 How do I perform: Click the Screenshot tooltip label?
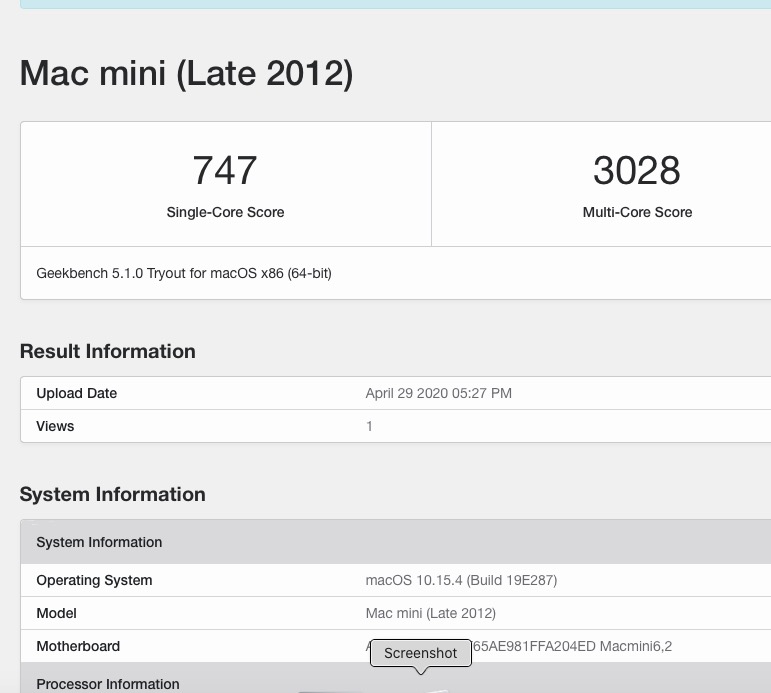[x=420, y=653]
